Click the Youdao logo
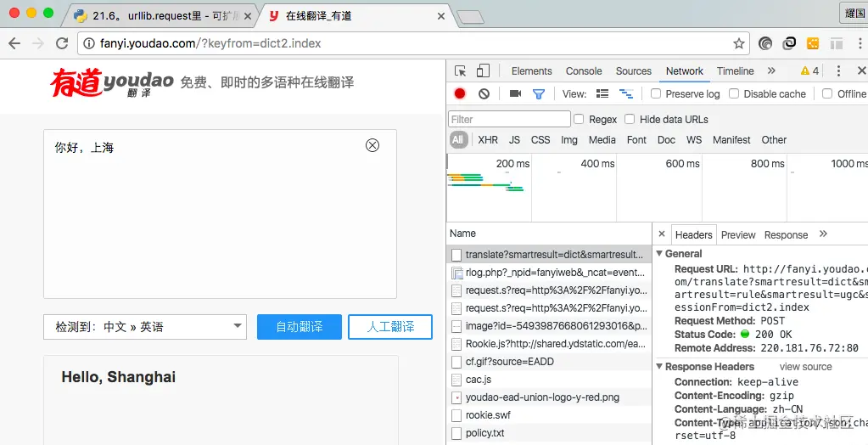The image size is (868, 445). (x=112, y=83)
